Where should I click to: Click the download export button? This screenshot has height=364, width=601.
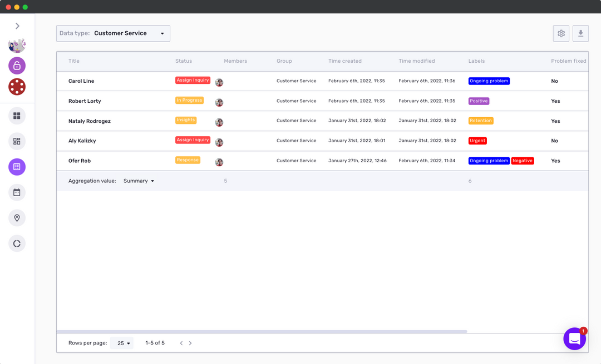tap(580, 33)
